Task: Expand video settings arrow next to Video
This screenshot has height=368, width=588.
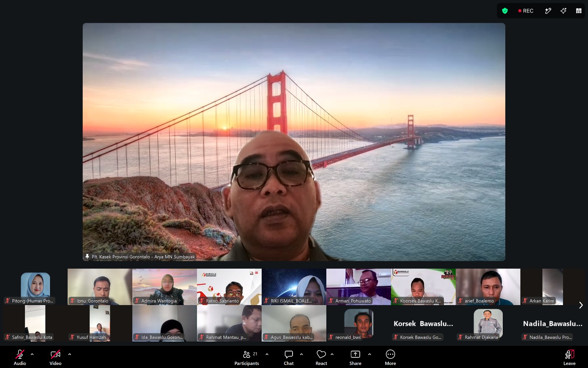Action: [69, 354]
